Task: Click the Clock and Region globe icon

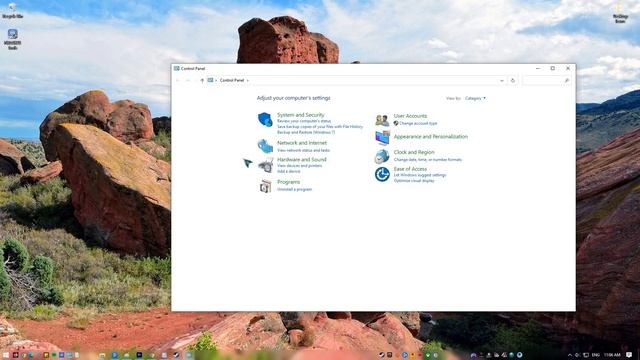Action: [382, 156]
